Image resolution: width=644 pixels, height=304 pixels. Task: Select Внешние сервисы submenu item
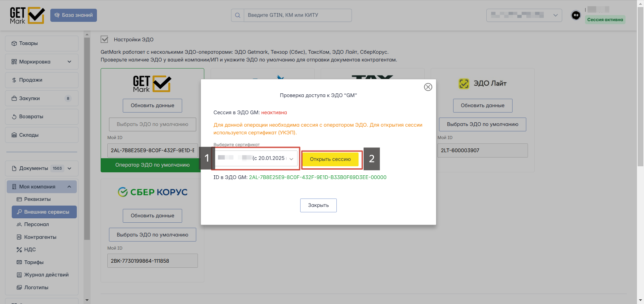point(44,212)
